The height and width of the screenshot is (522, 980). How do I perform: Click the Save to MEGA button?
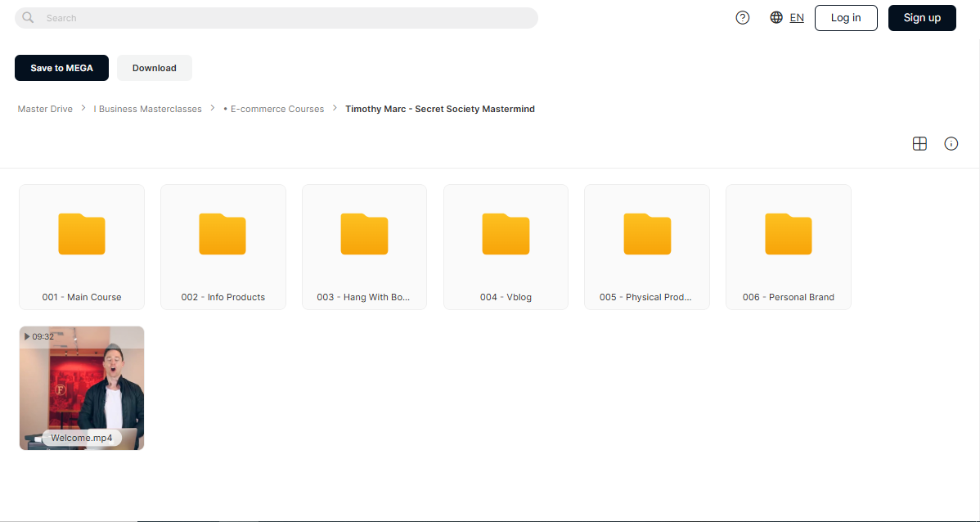click(62, 68)
